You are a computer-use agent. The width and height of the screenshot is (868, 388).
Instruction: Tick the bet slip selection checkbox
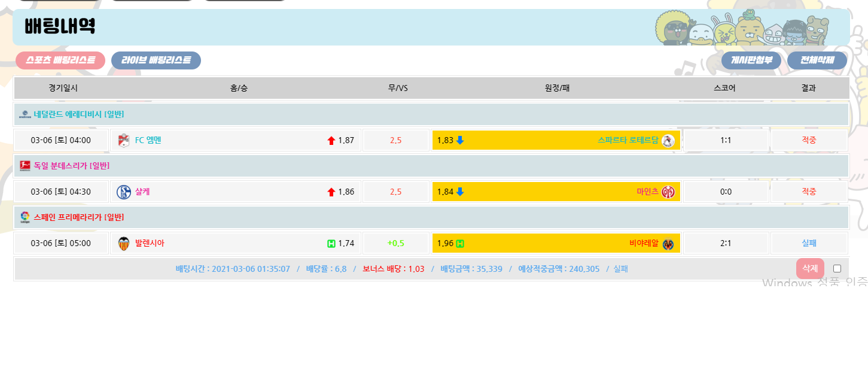[x=837, y=269]
